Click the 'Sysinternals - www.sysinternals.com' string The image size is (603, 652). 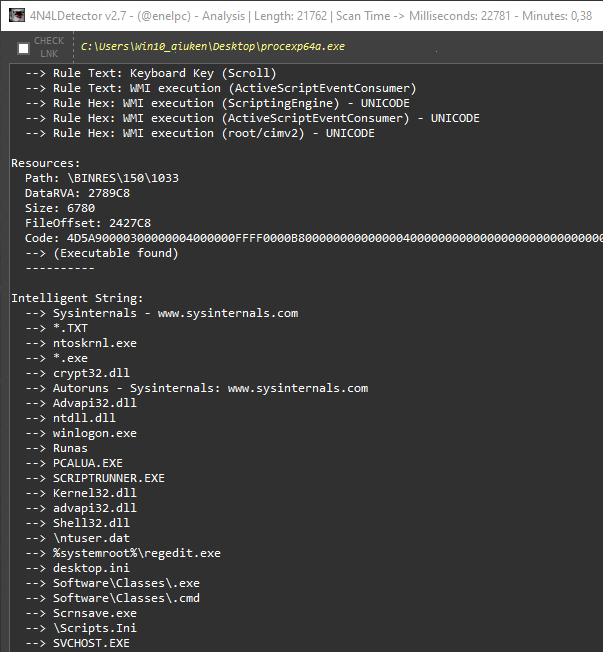(175, 313)
